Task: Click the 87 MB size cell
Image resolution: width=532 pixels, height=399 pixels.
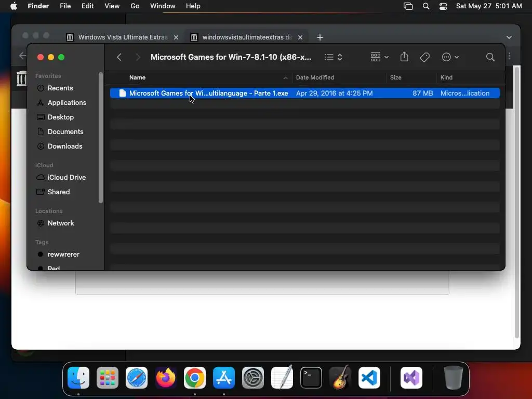Action: (x=422, y=93)
